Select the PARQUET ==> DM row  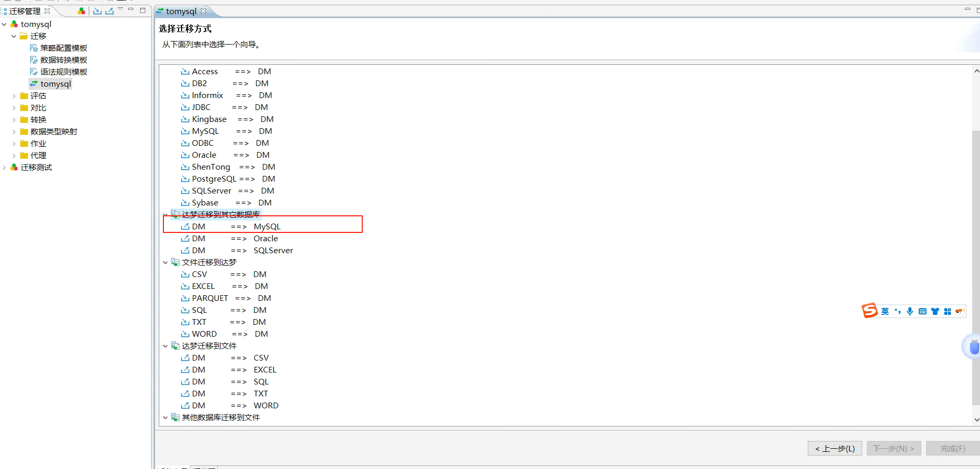[x=226, y=298]
